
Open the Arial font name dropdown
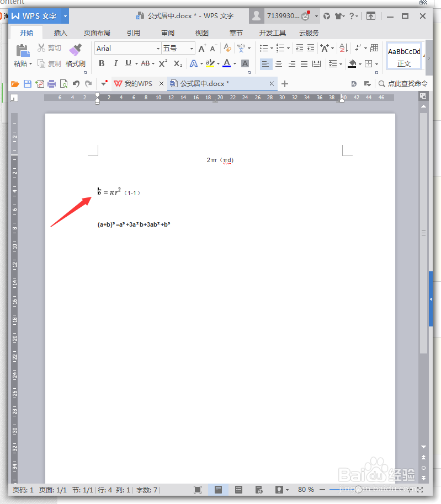pos(158,49)
